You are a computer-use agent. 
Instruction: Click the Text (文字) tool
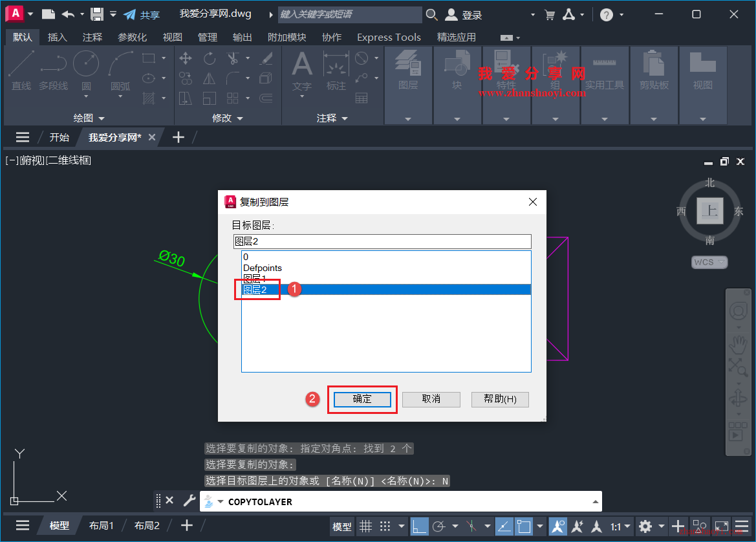click(302, 70)
